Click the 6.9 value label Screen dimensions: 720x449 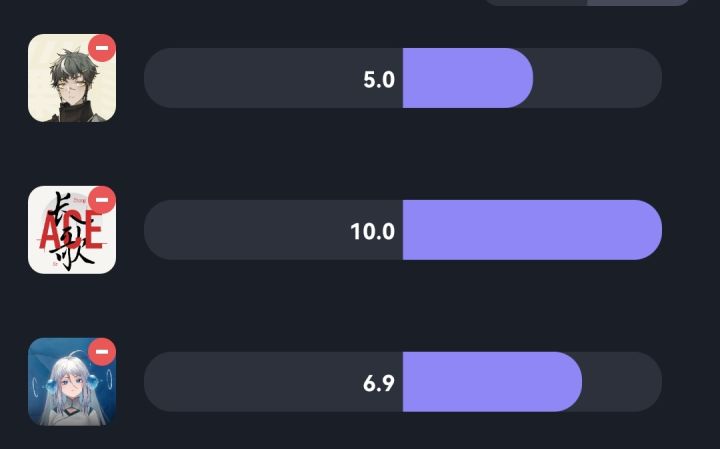point(379,382)
